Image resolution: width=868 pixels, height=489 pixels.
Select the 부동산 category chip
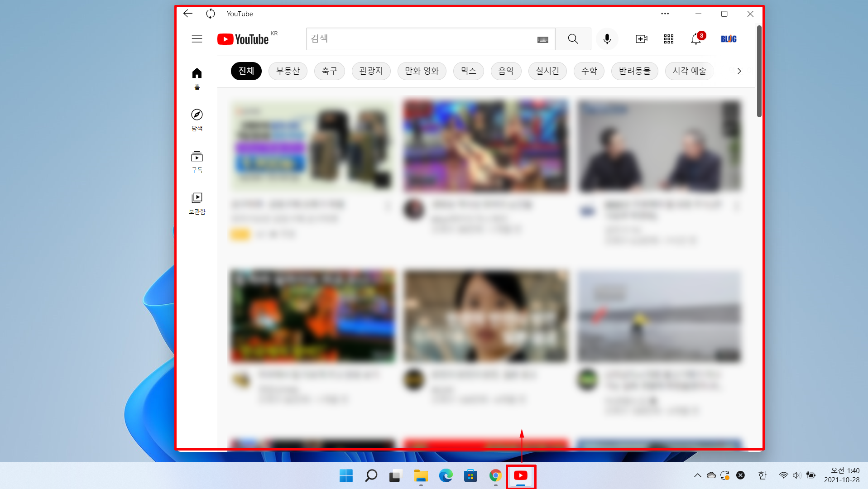[288, 71]
